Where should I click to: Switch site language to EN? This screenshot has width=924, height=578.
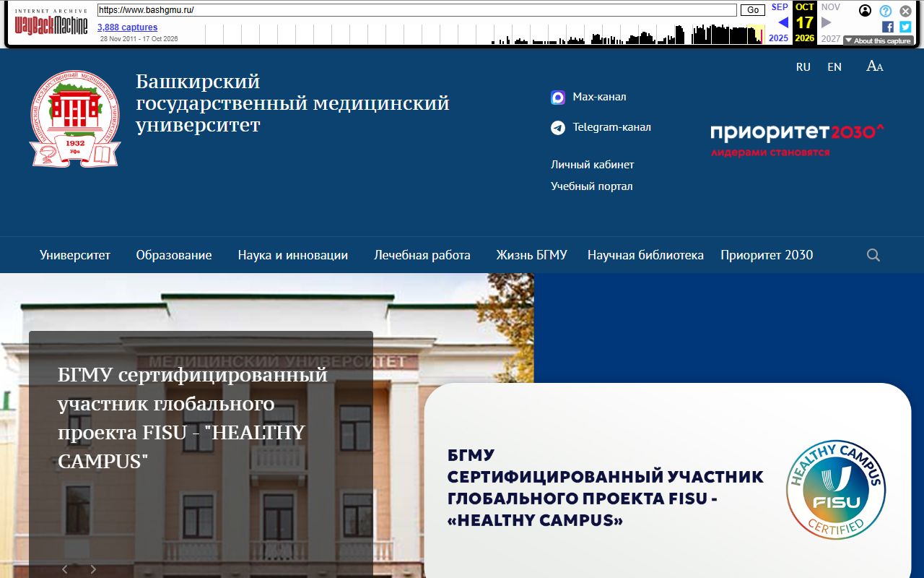[x=834, y=66]
